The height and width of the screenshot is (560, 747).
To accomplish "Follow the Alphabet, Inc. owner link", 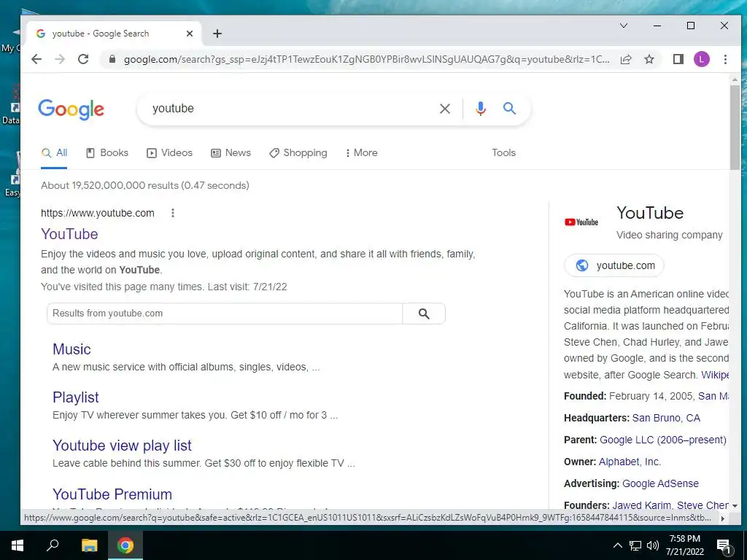I will [630, 462].
